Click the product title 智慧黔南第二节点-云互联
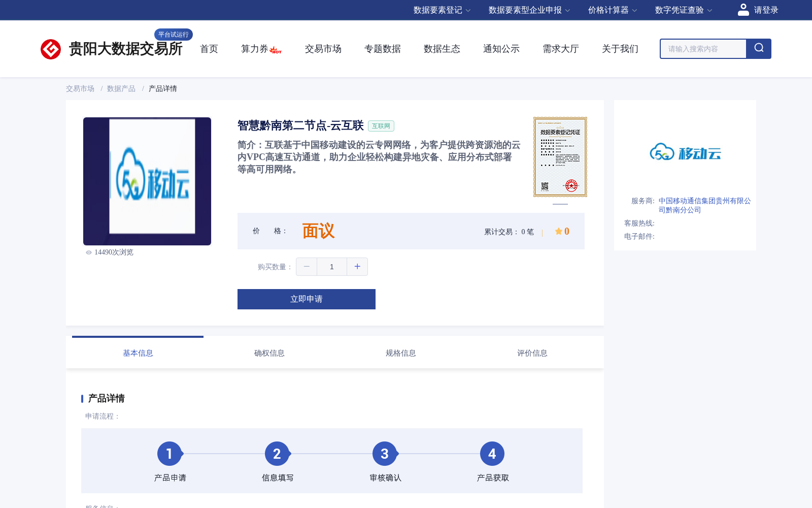Image resolution: width=812 pixels, height=508 pixels. click(300, 125)
